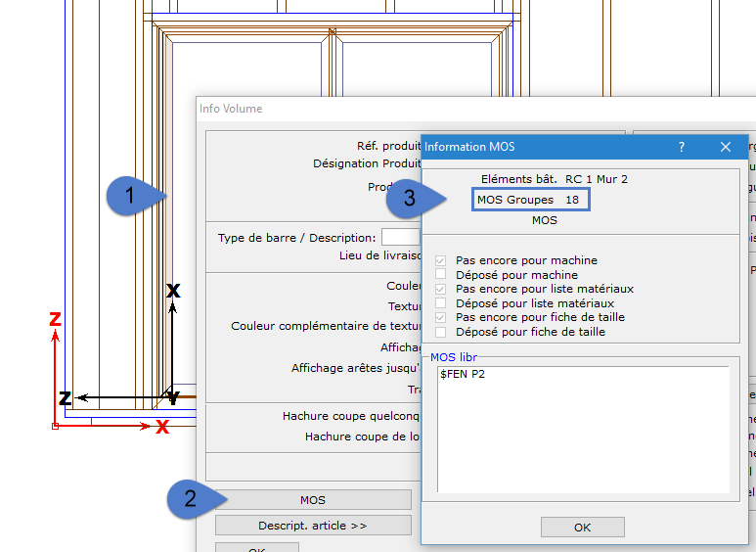Image resolution: width=756 pixels, height=552 pixels.
Task: Toggle 'Pas encore pour liste matériaux' checkbox
Action: 442,290
